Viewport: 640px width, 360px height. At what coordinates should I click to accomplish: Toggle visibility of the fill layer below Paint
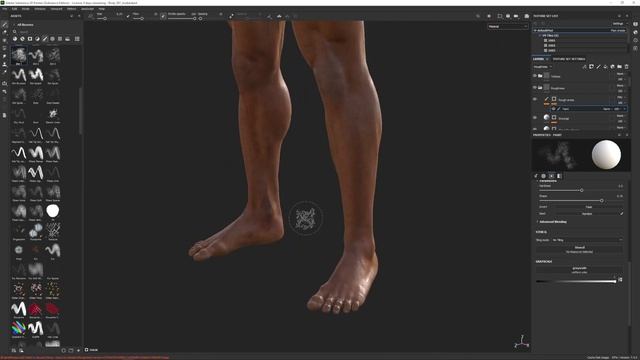point(535,118)
